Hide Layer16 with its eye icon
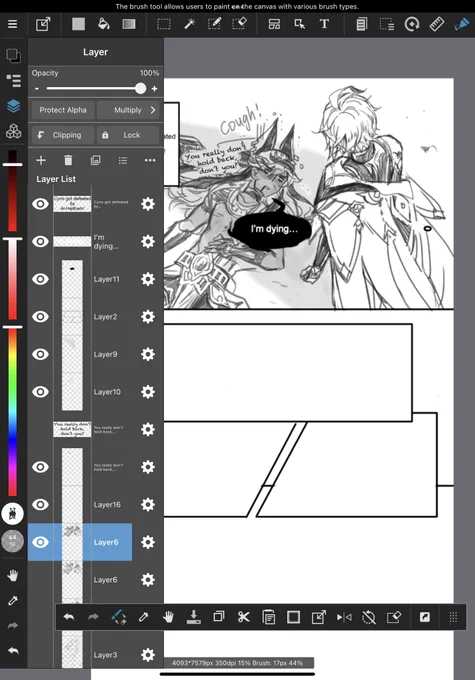 click(x=40, y=504)
